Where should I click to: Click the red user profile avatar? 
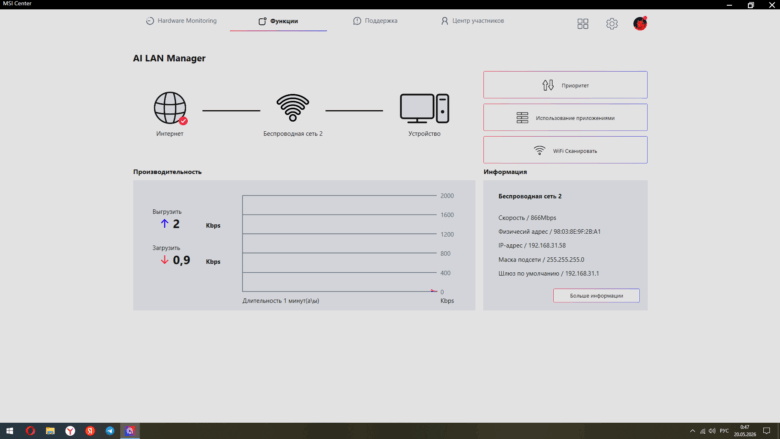640,23
